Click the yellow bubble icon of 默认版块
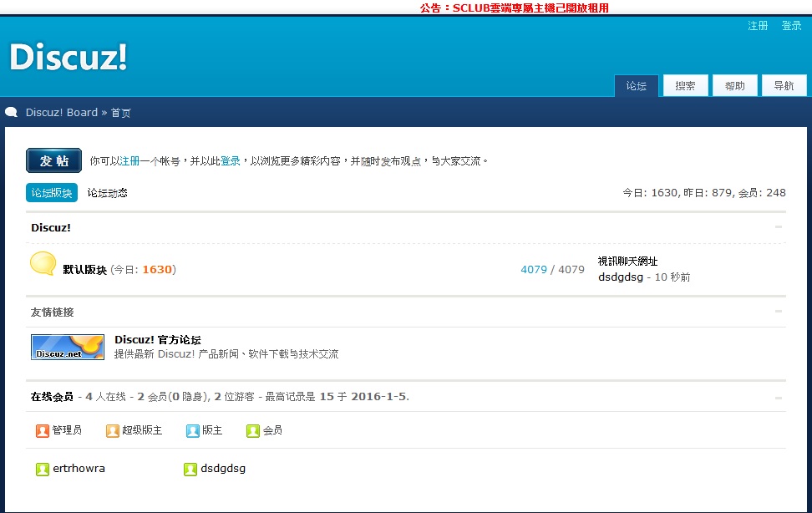812x513 pixels. point(43,264)
